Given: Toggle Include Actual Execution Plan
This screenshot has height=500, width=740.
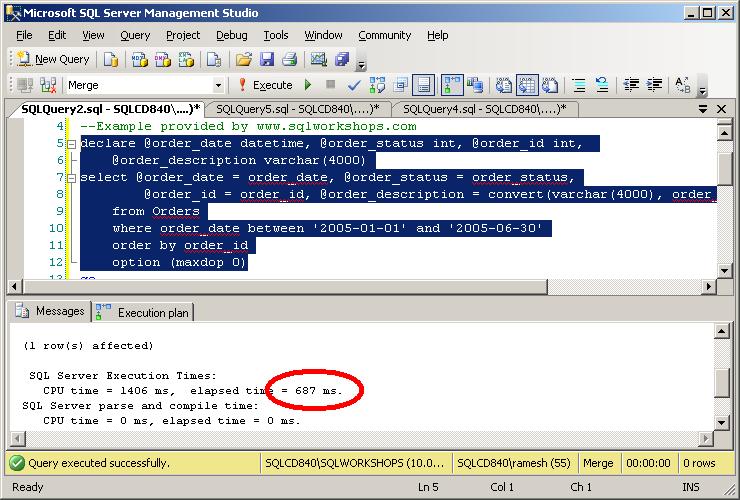Looking at the screenshot, I should point(452,85).
